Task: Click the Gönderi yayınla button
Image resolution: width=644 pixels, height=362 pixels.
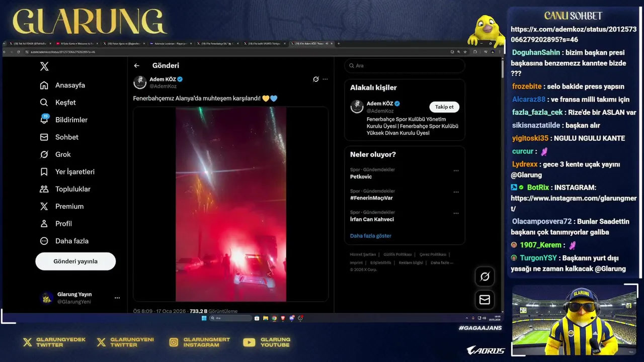Action: click(75, 261)
